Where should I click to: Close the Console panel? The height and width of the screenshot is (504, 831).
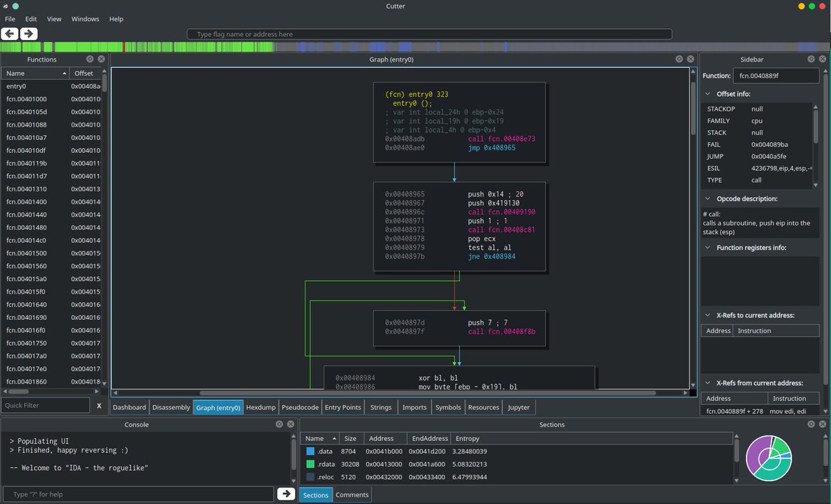coord(291,424)
